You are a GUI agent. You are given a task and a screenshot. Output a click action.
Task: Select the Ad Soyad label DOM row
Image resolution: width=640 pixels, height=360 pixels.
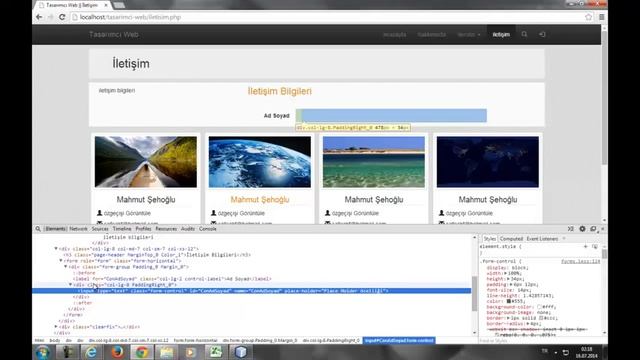pyautogui.click(x=172, y=279)
